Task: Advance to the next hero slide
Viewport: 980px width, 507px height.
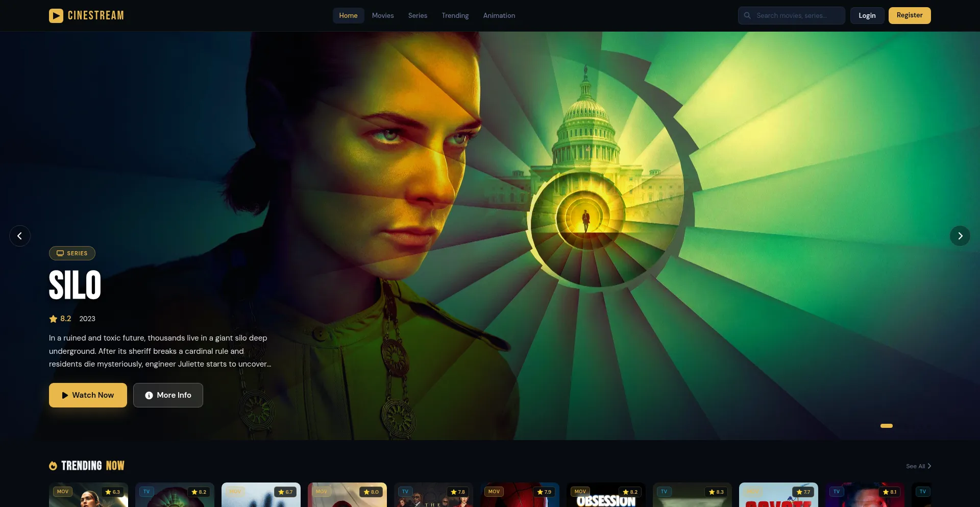Action: click(960, 236)
